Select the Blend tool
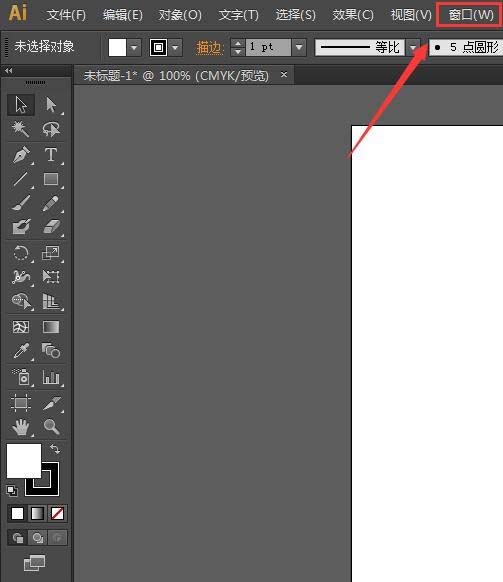This screenshot has height=582, width=503. (51, 351)
